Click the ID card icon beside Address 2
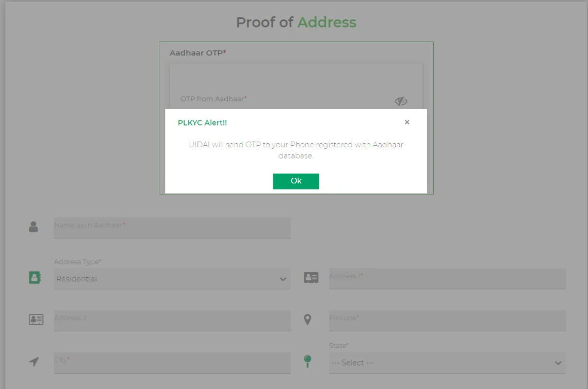This screenshot has width=588, height=389. (36, 319)
